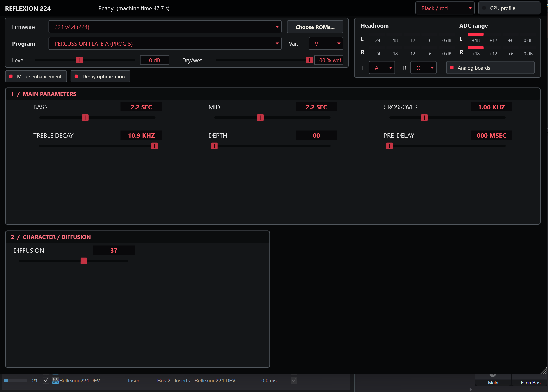Open the Var. V1 dropdown

point(326,44)
